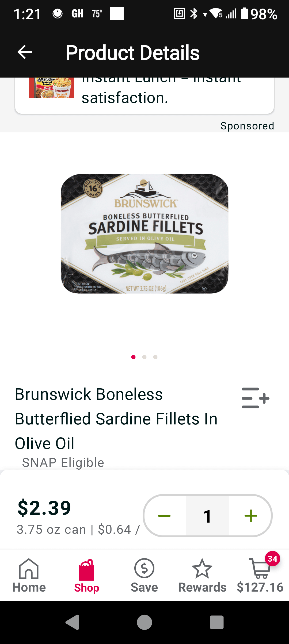Select the third image carousel dot
The height and width of the screenshot is (644, 289).
pos(155,357)
